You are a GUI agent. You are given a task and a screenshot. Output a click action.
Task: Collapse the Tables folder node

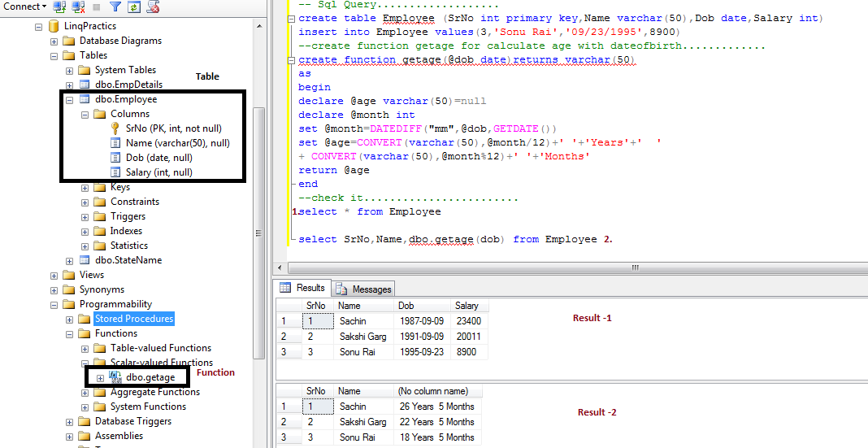(54, 56)
